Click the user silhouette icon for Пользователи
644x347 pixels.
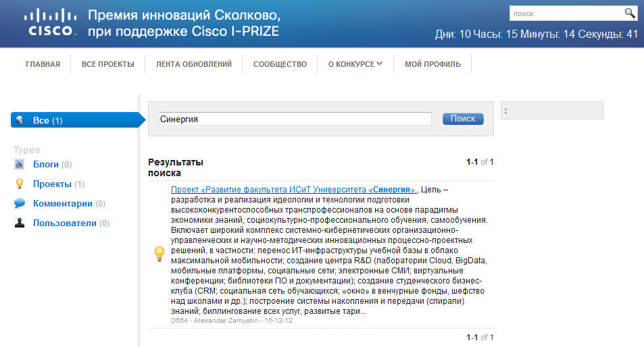coord(20,223)
